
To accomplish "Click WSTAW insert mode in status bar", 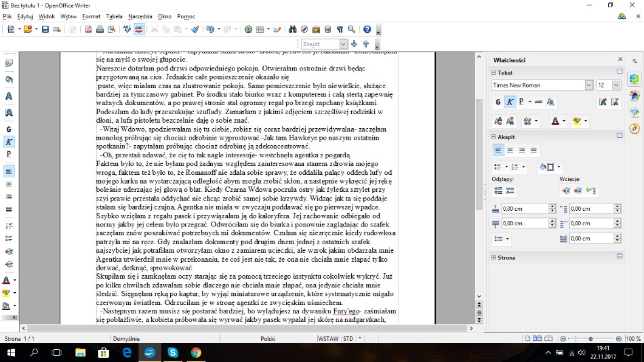I will click(x=328, y=338).
